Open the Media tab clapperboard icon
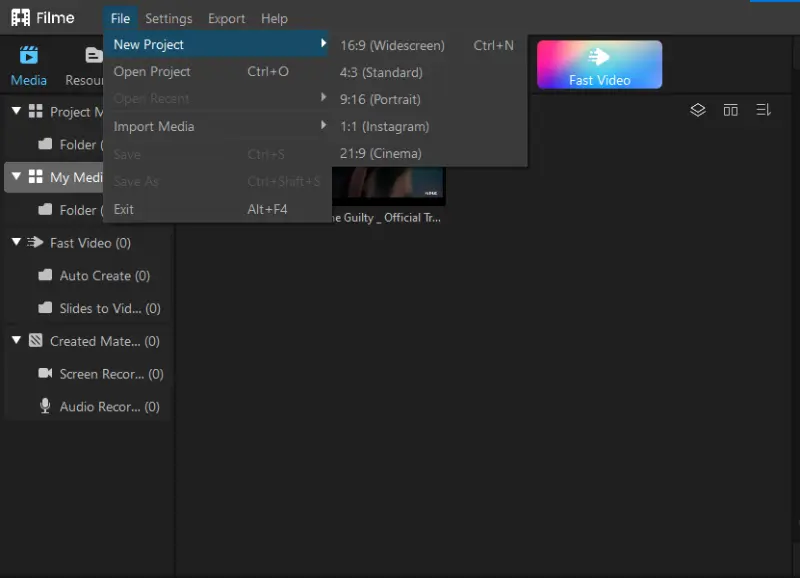The height and width of the screenshot is (578, 800). click(x=29, y=55)
